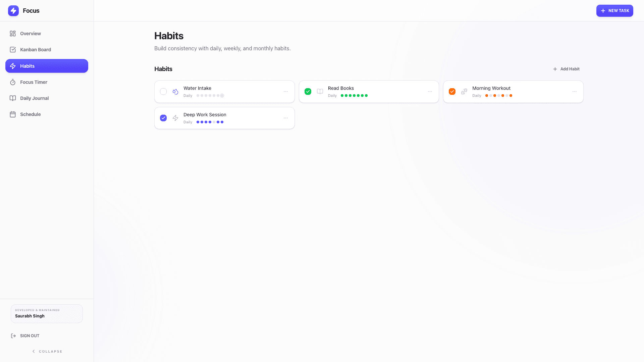
Task: Check off the Water Intake habit
Action: point(163,92)
